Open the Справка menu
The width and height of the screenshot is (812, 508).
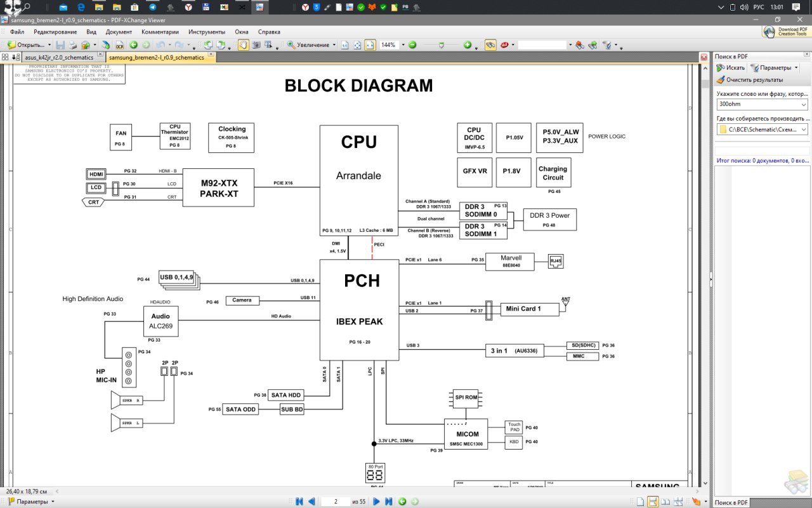(x=269, y=32)
